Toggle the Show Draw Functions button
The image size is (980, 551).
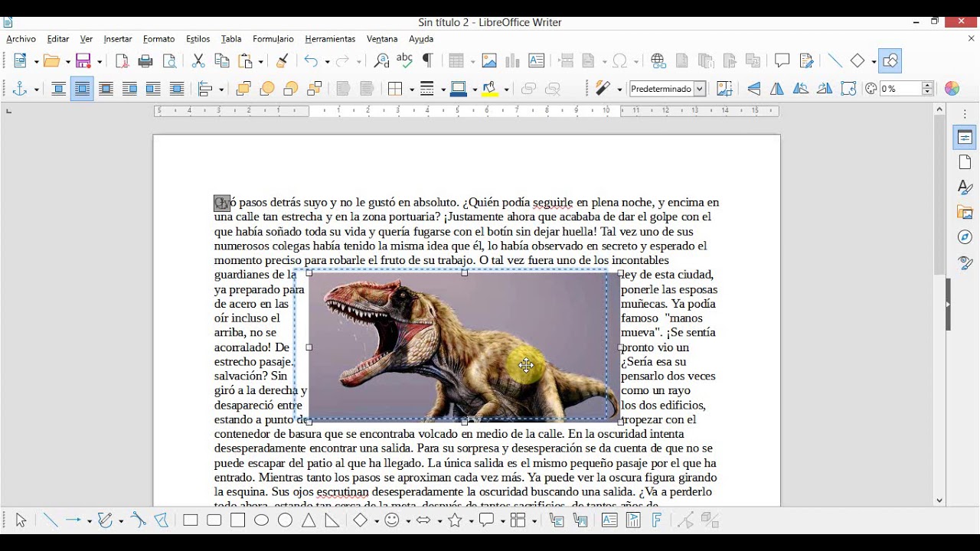pos(890,61)
